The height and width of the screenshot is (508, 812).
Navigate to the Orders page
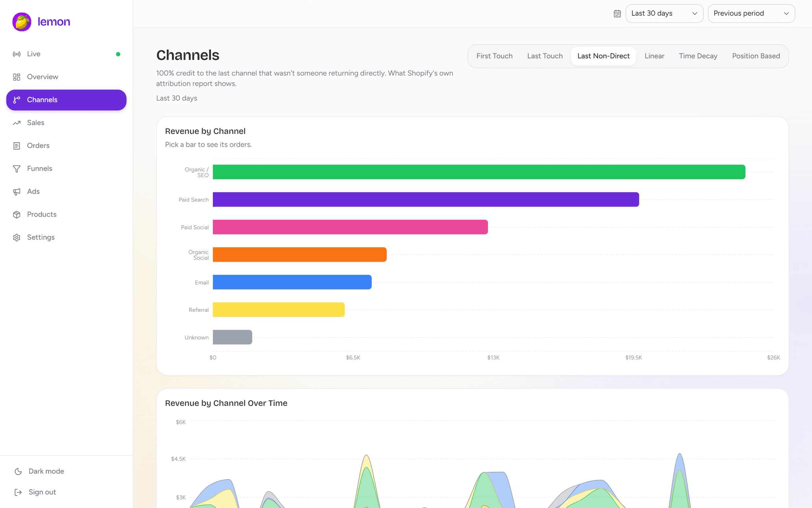pos(66,146)
